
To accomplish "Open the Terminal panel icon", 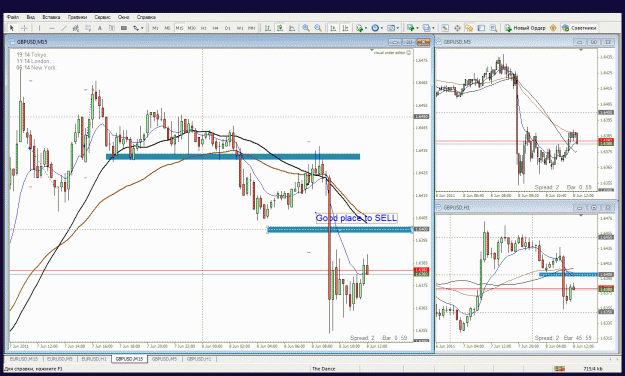I will tap(481, 28).
